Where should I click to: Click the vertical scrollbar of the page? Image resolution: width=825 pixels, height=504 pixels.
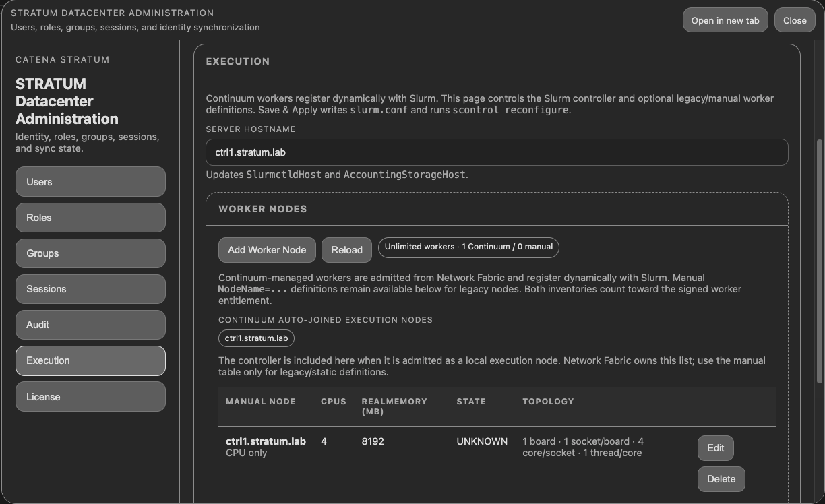tap(820, 263)
